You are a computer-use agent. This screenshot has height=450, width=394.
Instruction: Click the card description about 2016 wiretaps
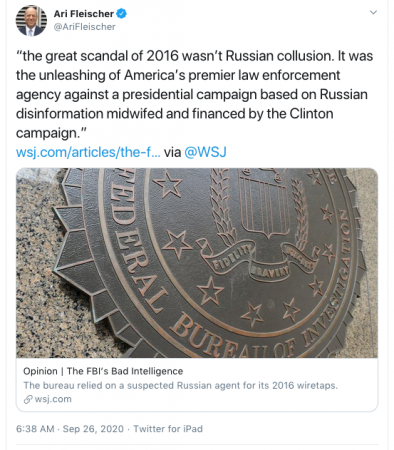180,385
